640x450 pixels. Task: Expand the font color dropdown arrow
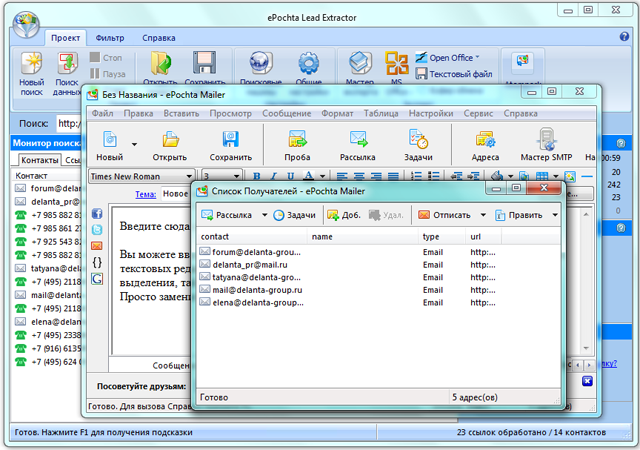pyautogui.click(x=322, y=176)
